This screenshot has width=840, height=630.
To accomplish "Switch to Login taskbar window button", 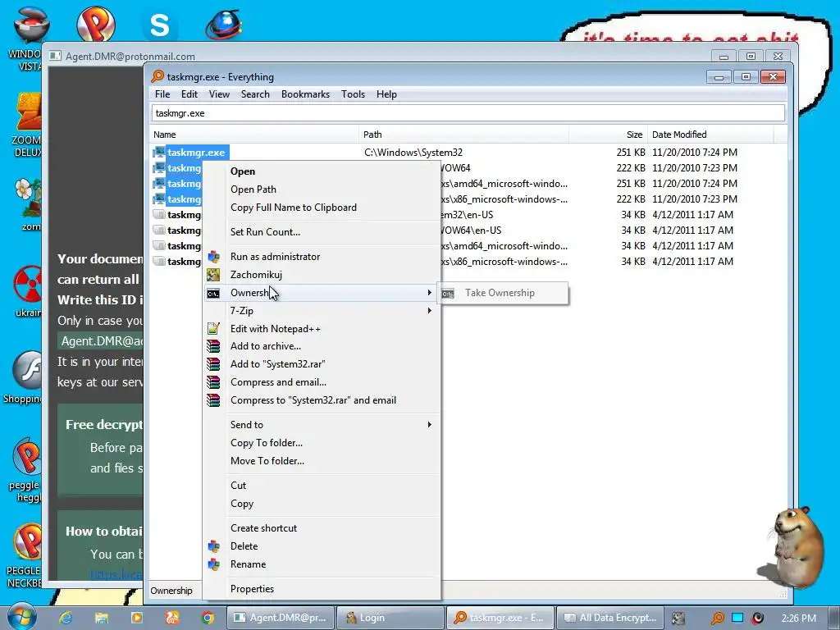I will (390, 618).
